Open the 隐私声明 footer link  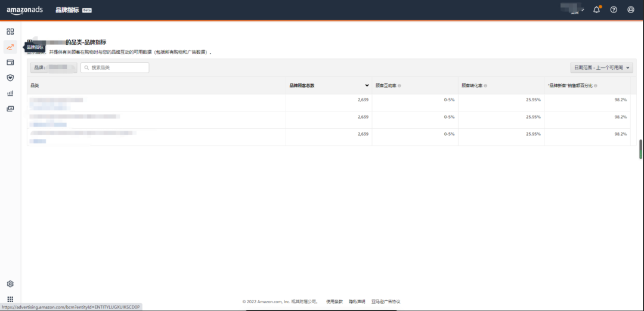[x=357, y=301]
